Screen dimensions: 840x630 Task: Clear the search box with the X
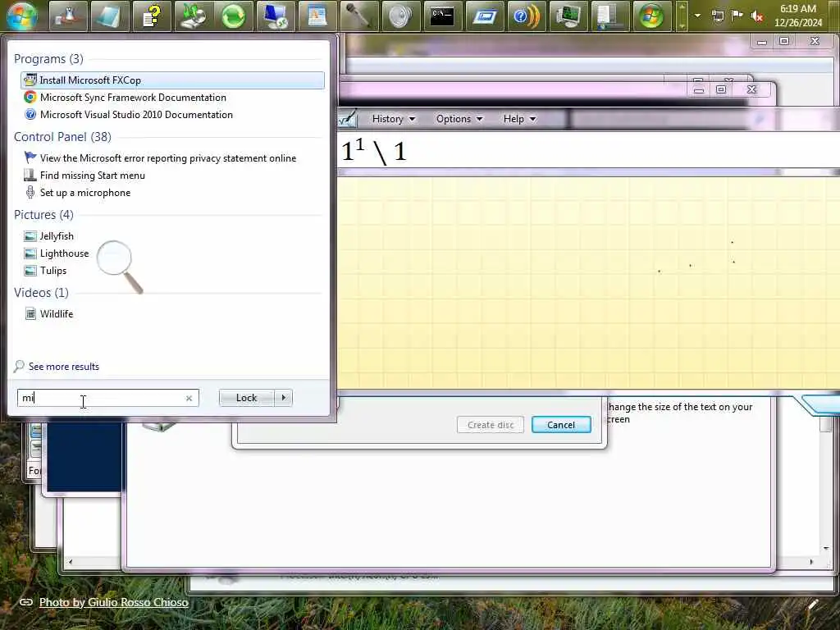coord(189,398)
